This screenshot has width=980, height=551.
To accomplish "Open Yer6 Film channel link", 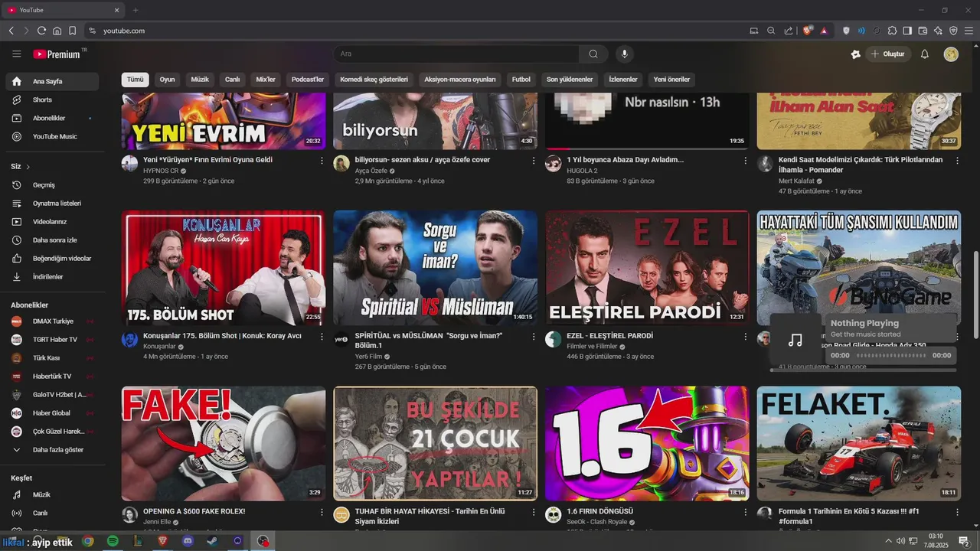I will [x=369, y=357].
